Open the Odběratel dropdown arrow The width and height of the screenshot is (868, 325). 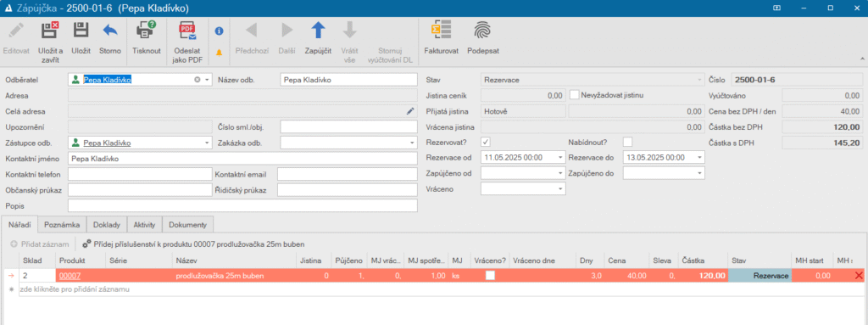click(x=207, y=80)
